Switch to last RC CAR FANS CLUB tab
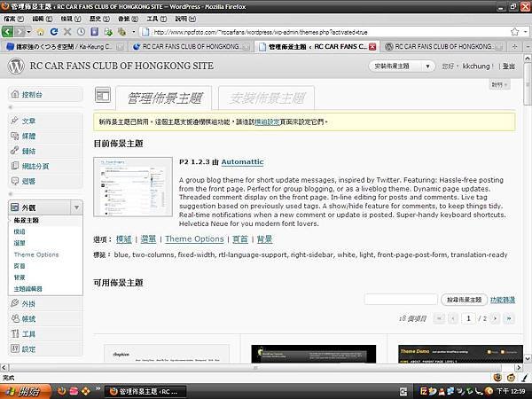This screenshot has height=399, width=532. [443, 46]
